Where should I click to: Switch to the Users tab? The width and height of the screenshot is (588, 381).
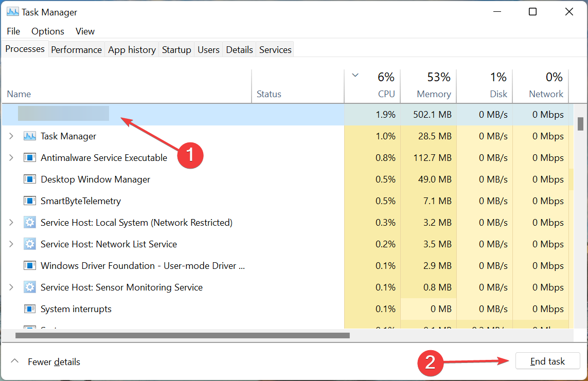(x=208, y=50)
